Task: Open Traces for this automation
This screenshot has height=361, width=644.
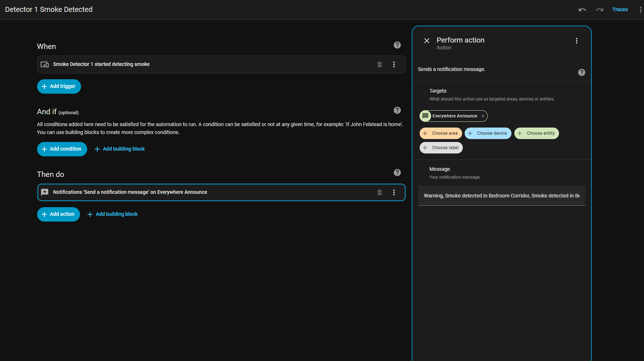Action: (x=620, y=10)
